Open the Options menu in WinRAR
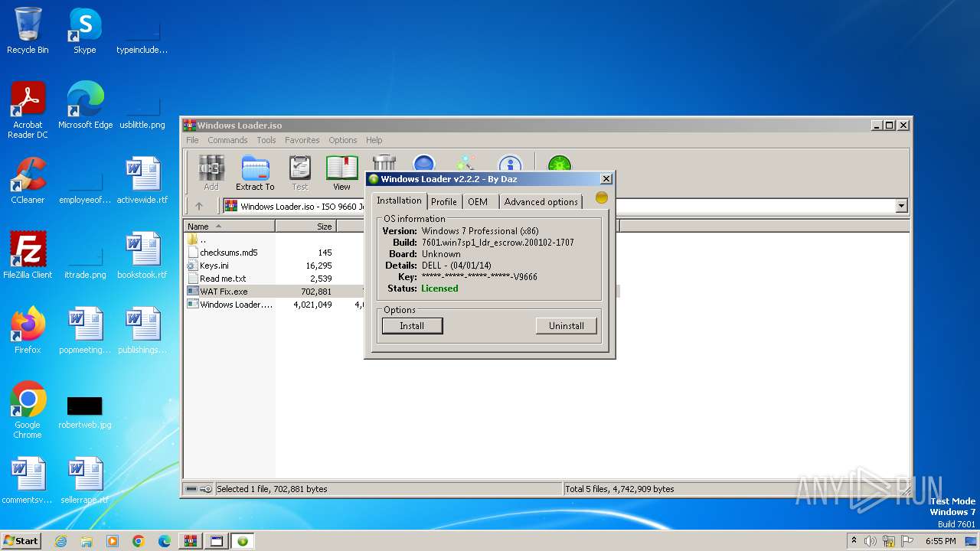Image resolution: width=980 pixels, height=551 pixels. pos(343,140)
